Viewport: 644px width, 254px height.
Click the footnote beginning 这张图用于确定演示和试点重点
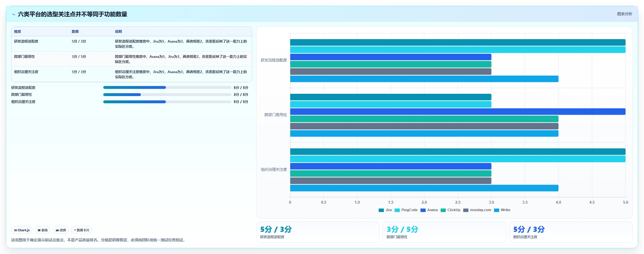coord(98,240)
